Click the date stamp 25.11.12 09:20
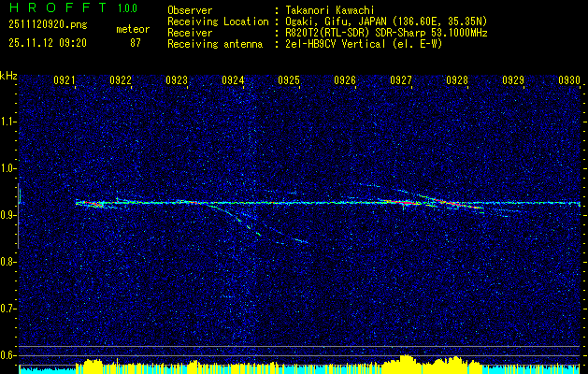The width and height of the screenshot is (588, 374). (48, 43)
